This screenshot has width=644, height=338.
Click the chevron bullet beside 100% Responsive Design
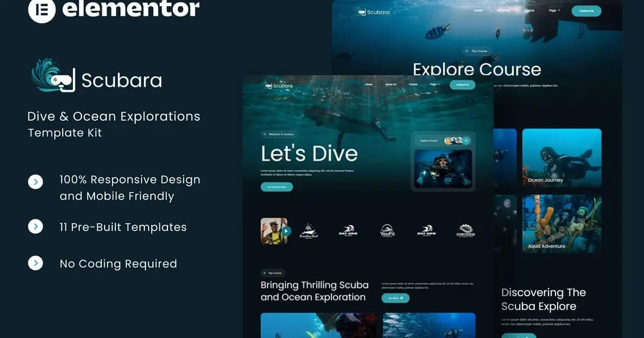35,182
